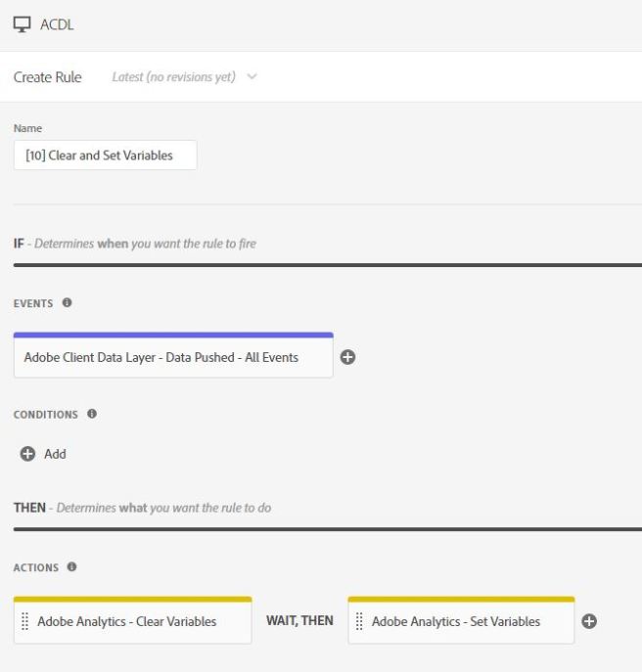Grab the Set Variables drag handle

(359, 622)
